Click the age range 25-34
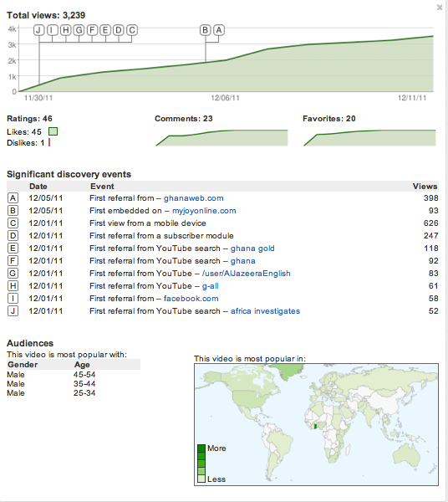 pos(84,393)
